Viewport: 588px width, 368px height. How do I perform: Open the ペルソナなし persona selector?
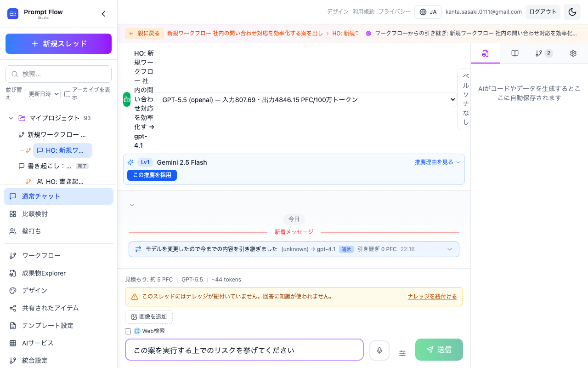[464, 99]
